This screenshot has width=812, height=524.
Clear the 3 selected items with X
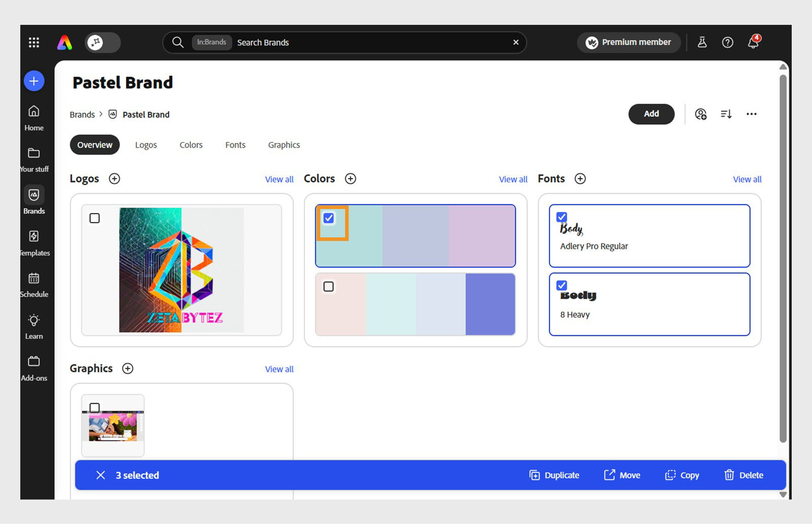click(100, 475)
